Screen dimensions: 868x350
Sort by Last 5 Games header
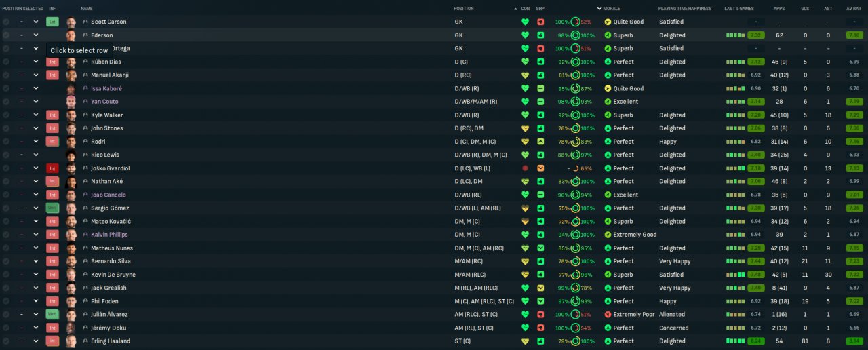tap(741, 9)
